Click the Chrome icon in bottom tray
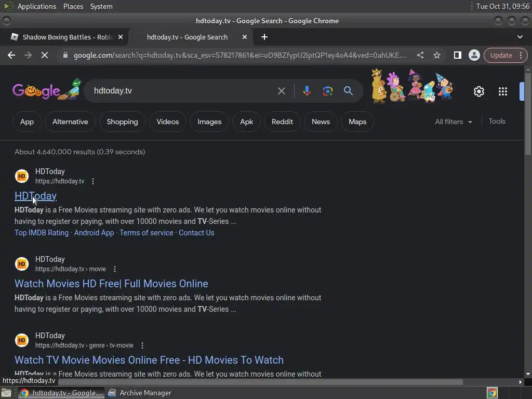532x399 pixels. tap(492, 393)
